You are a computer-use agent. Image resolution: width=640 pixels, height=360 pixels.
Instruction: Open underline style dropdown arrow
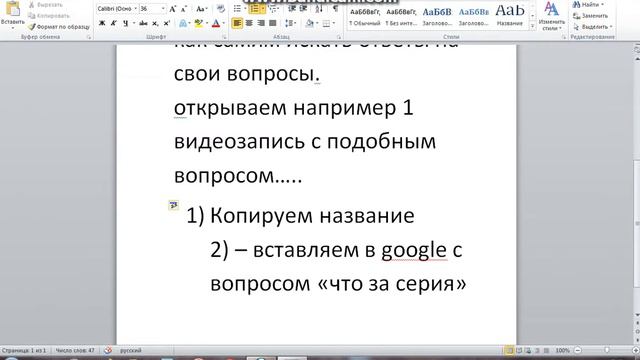tap(133, 24)
